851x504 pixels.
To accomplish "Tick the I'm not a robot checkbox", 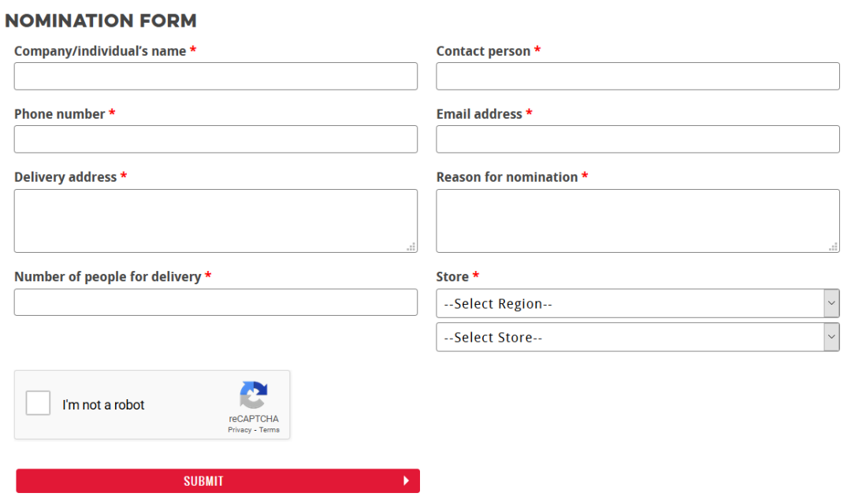I will (38, 403).
